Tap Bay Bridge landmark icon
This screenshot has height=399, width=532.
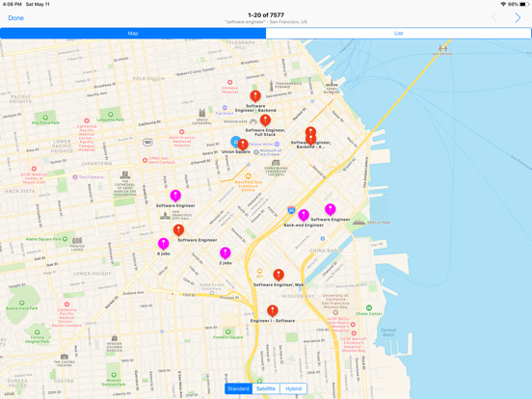pos(442,48)
